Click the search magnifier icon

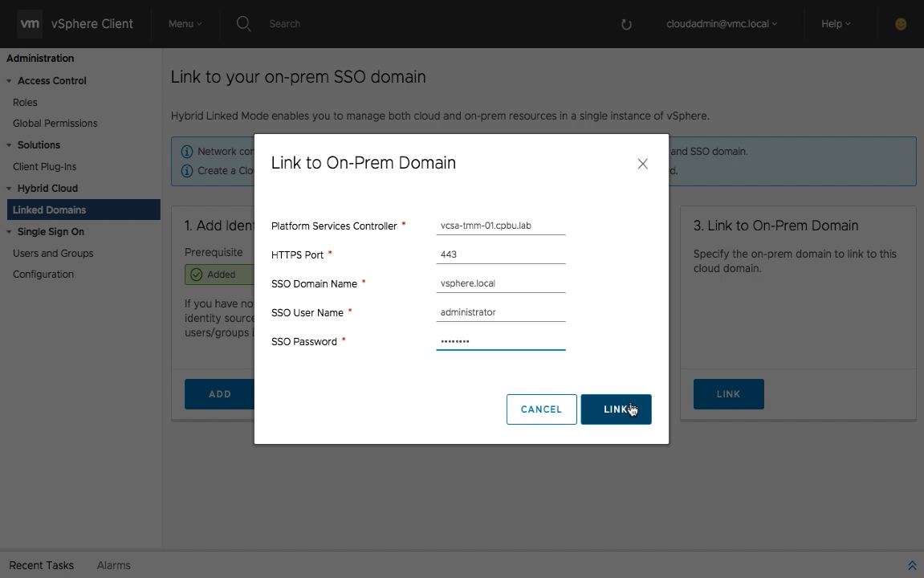243,24
